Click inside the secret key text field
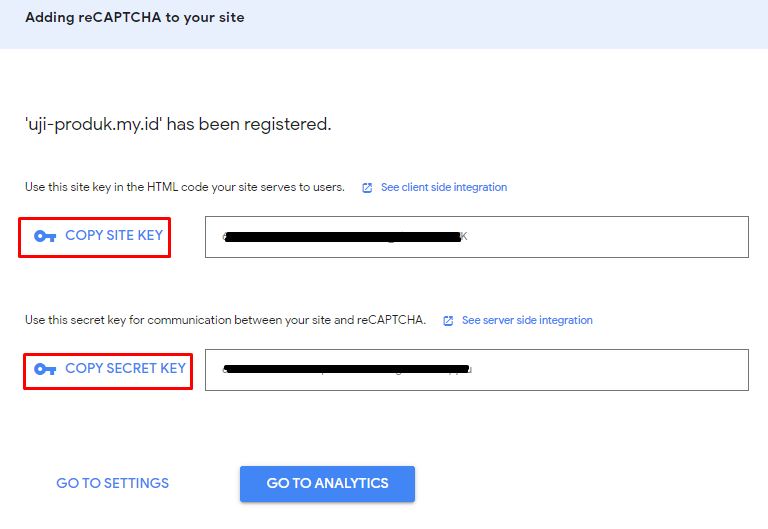768x529 pixels. 600,370
